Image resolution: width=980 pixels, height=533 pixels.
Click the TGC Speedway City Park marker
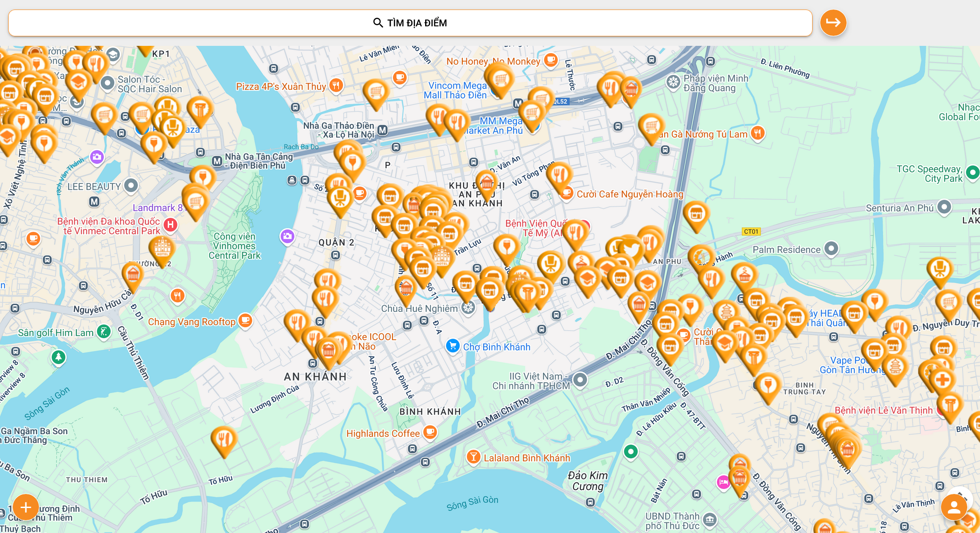pyautogui.click(x=972, y=173)
